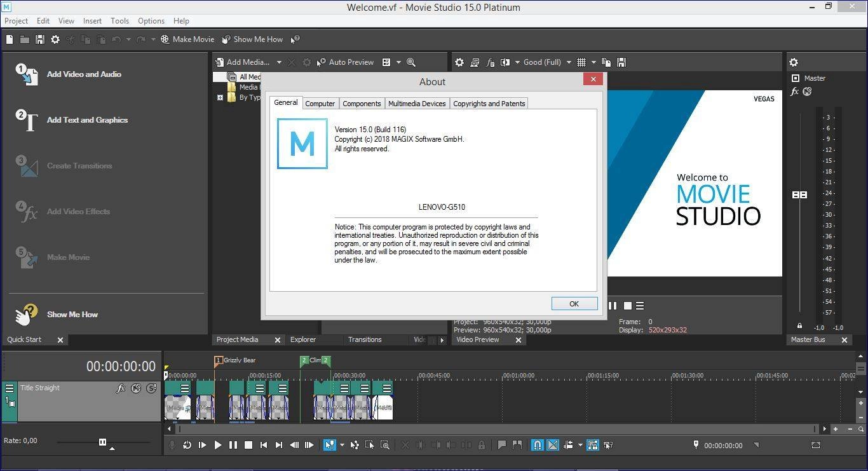Switch to the Explorer panel tab

[x=303, y=339]
